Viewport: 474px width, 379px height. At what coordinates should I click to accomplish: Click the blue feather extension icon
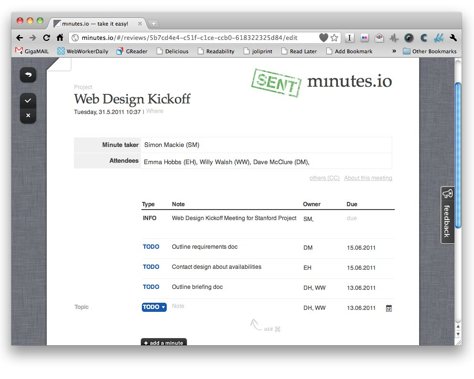(x=439, y=38)
